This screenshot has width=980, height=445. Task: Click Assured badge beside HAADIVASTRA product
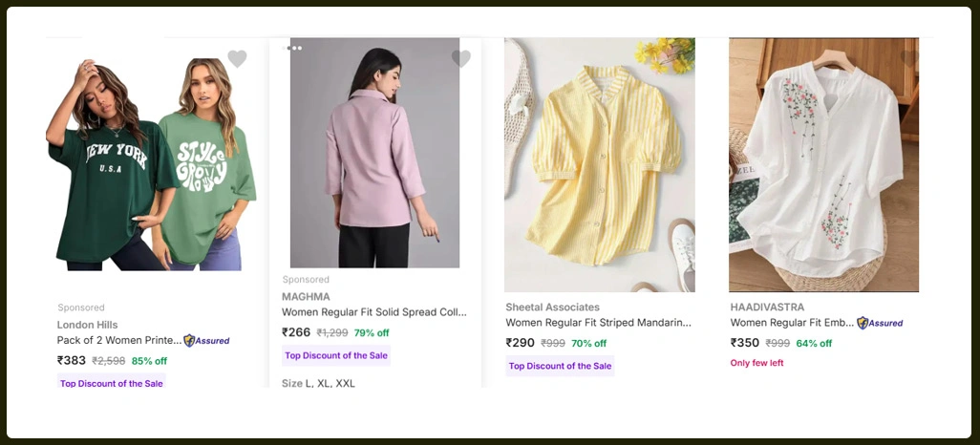[880, 323]
